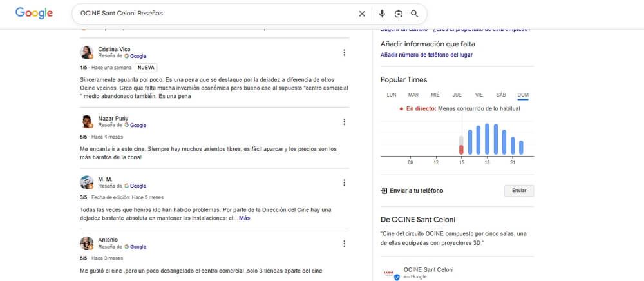View Nazar Puriy's profile photo
644x281 pixels.
pyautogui.click(x=87, y=122)
